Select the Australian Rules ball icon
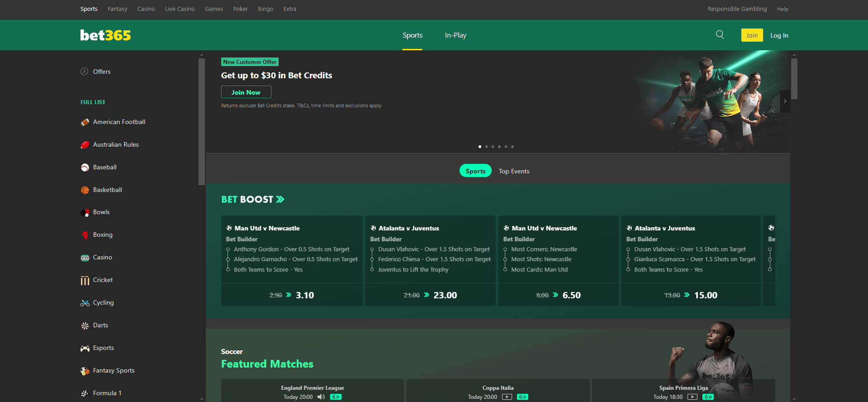Image resolution: width=868 pixels, height=402 pixels. tap(85, 144)
